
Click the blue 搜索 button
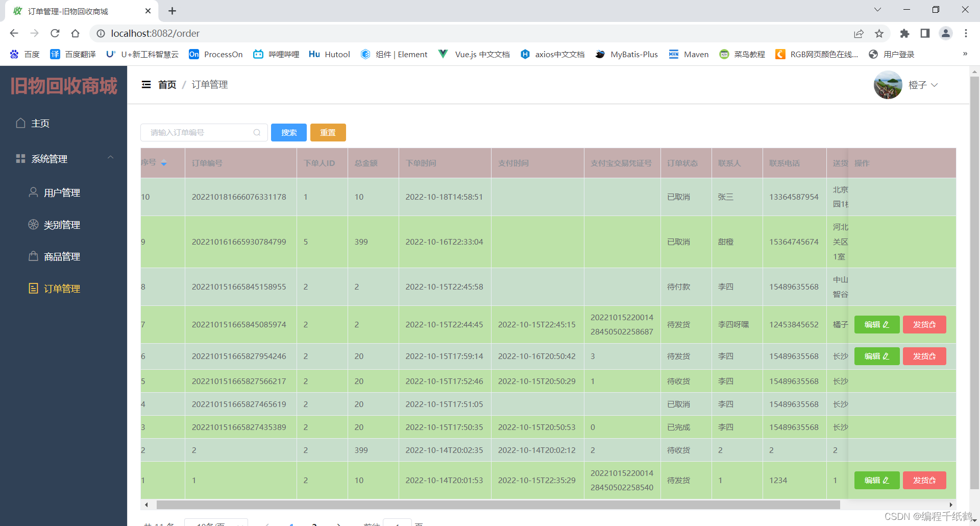(x=288, y=132)
